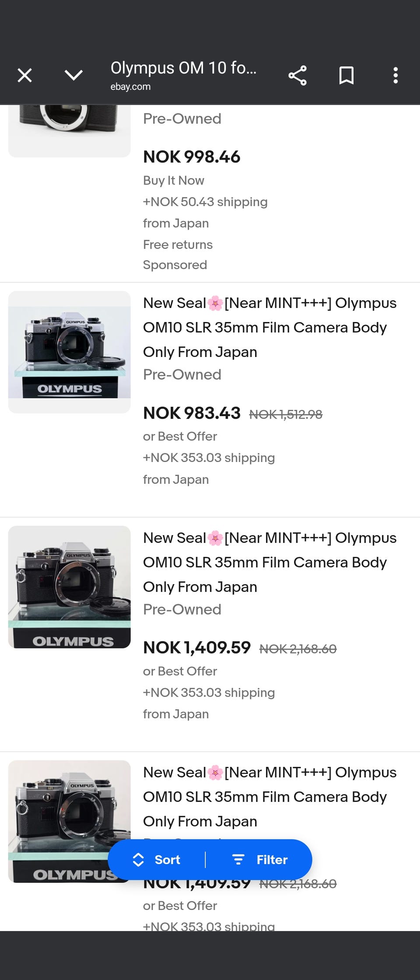420x980 pixels.
Task: Tap the Sort up-down arrows icon
Action: [138, 860]
